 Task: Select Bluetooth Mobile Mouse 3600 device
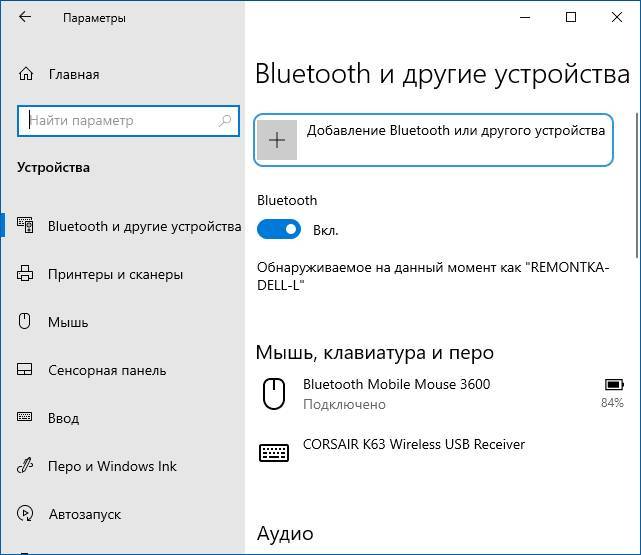440,394
